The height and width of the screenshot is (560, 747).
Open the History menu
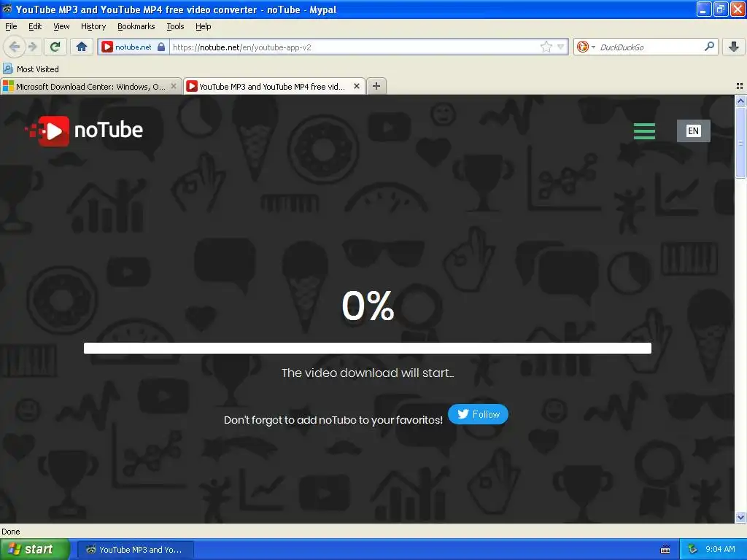point(93,26)
